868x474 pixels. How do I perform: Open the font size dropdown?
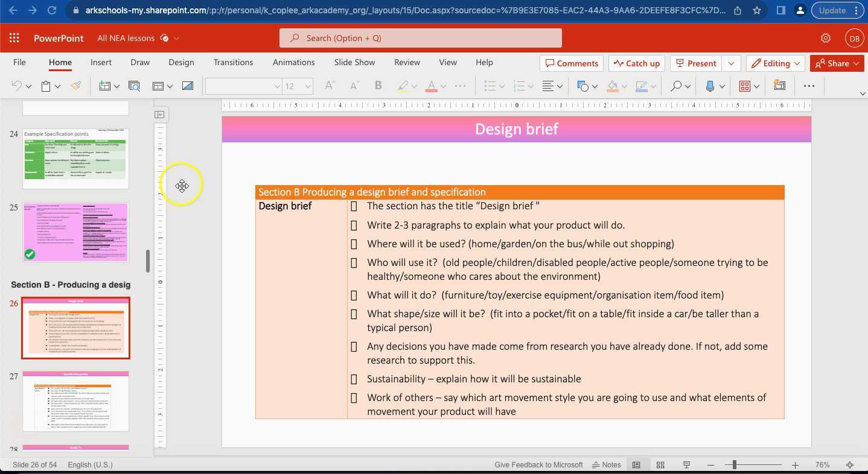point(307,86)
